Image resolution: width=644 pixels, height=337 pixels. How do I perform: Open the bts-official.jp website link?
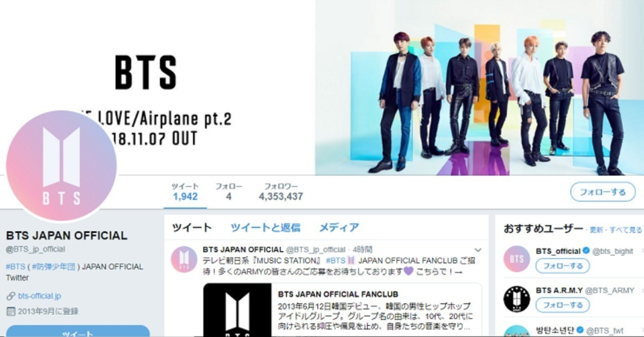[x=39, y=296]
